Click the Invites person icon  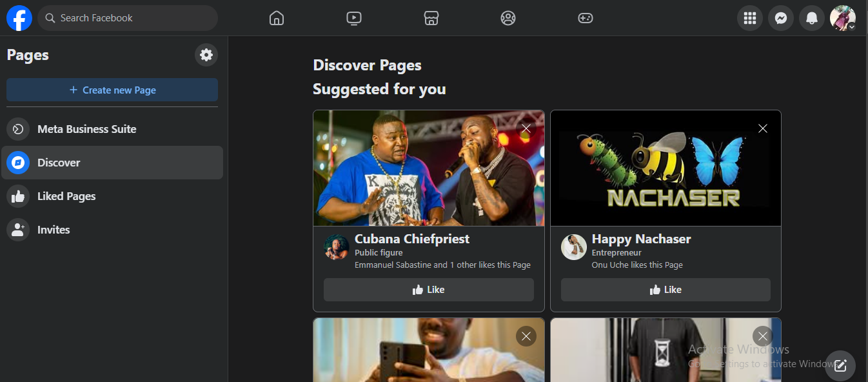pyautogui.click(x=18, y=230)
